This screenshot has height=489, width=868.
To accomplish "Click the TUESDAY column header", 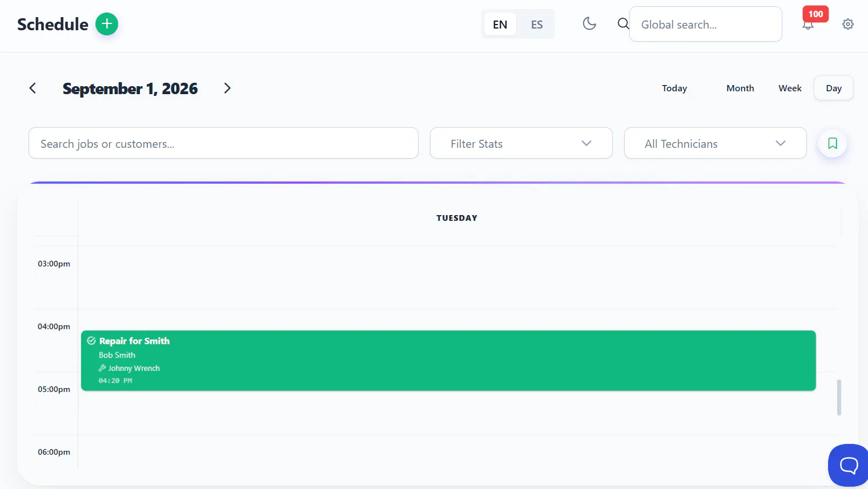I will click(457, 218).
